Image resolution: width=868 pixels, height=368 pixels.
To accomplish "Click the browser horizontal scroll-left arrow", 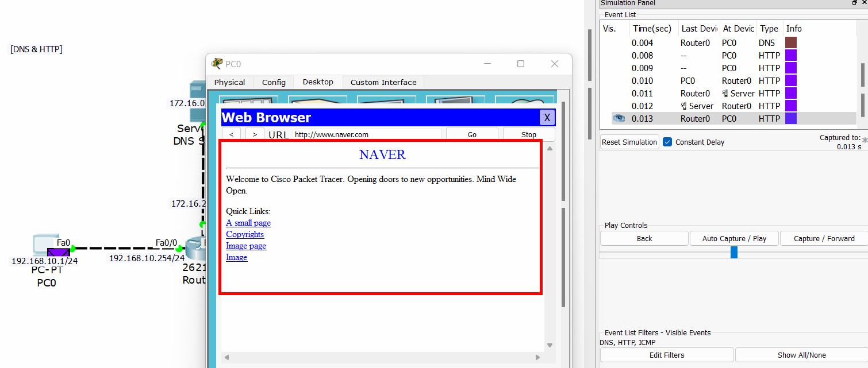I will click(226, 357).
